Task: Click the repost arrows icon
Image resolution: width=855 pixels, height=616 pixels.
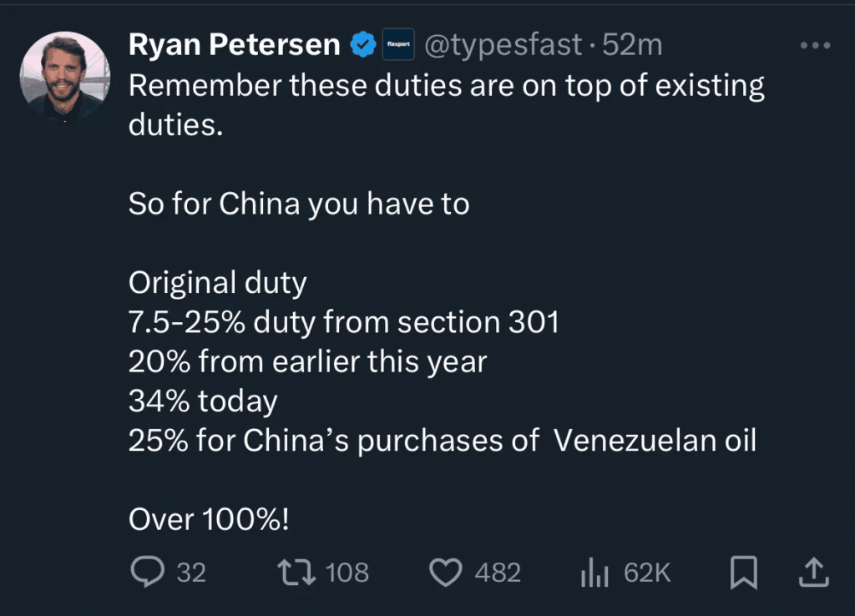Action: [x=295, y=572]
